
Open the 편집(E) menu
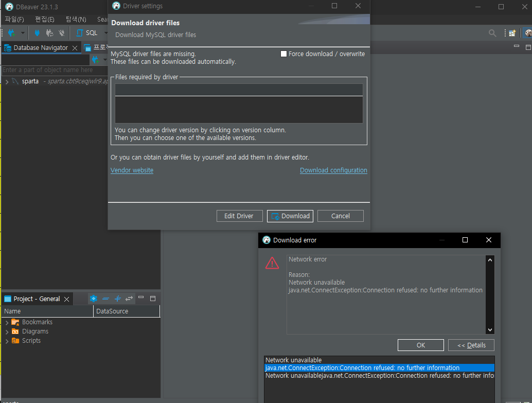pyautogui.click(x=44, y=20)
